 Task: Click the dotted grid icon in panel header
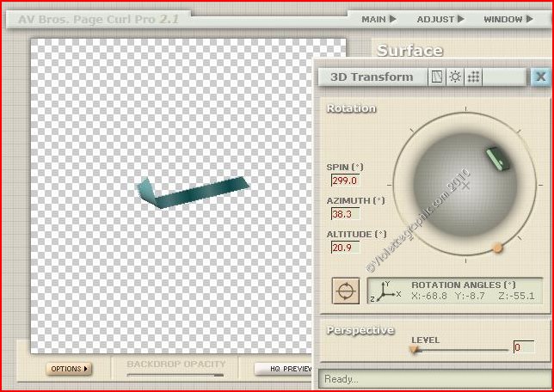click(x=474, y=77)
